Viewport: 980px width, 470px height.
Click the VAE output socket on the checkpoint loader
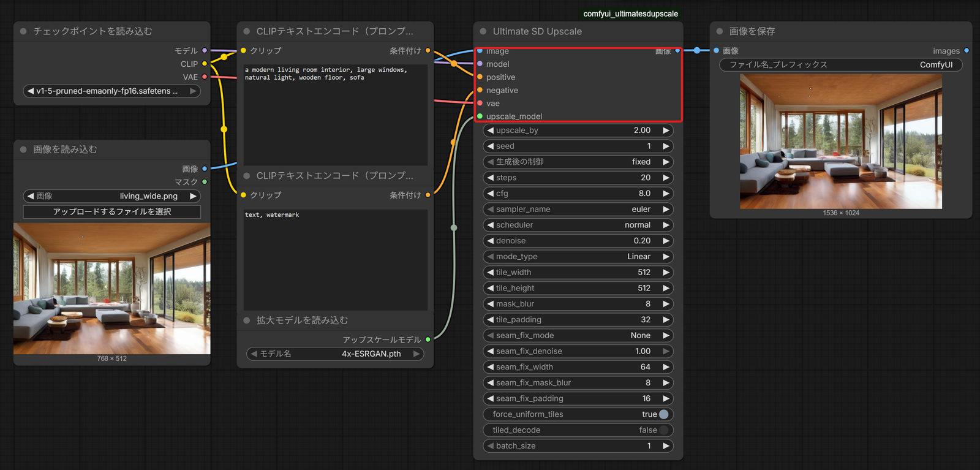(x=205, y=77)
